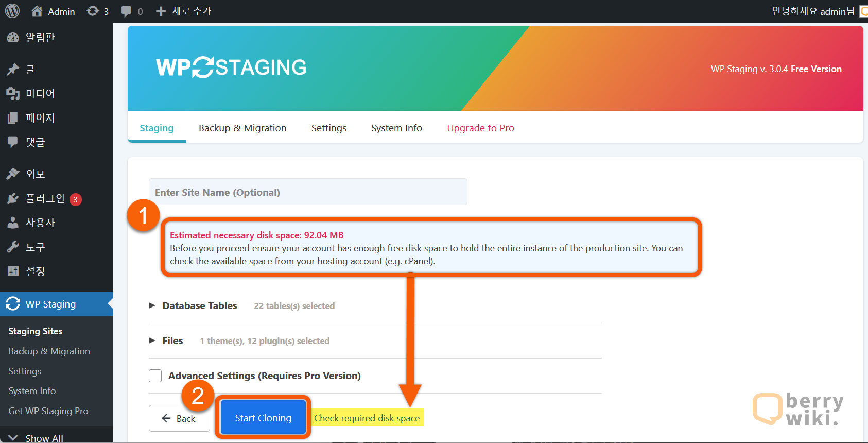Open the Backup & Migration tab
Screen dimensions: 868x443
tap(242, 128)
